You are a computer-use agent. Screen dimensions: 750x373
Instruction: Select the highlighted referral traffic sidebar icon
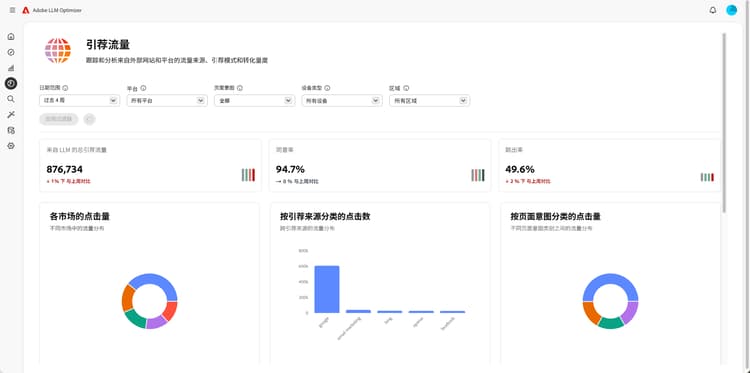pyautogui.click(x=11, y=83)
